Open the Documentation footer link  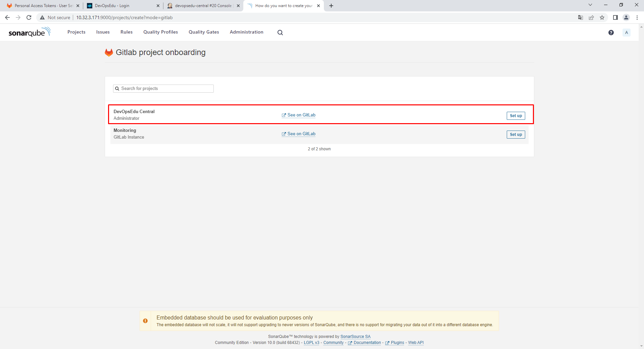click(365, 343)
